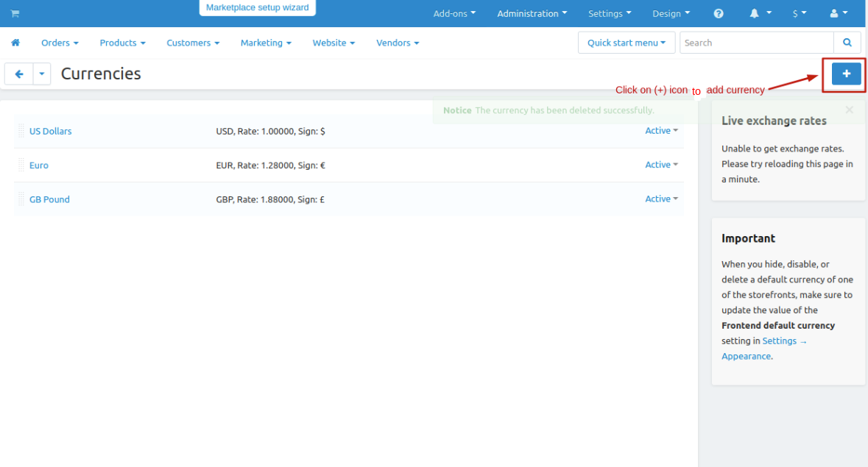This screenshot has width=868, height=467.
Task: Open the Euro currency link
Action: coord(39,165)
